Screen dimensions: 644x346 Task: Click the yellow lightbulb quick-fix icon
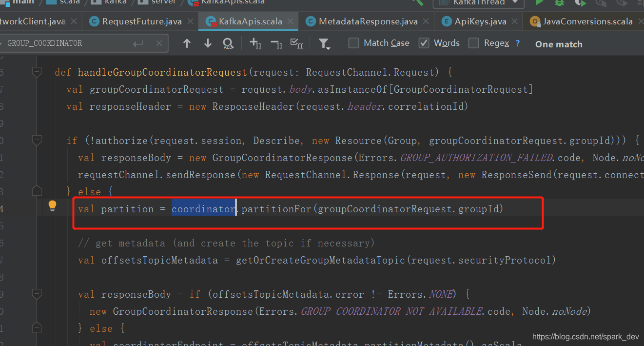click(52, 206)
